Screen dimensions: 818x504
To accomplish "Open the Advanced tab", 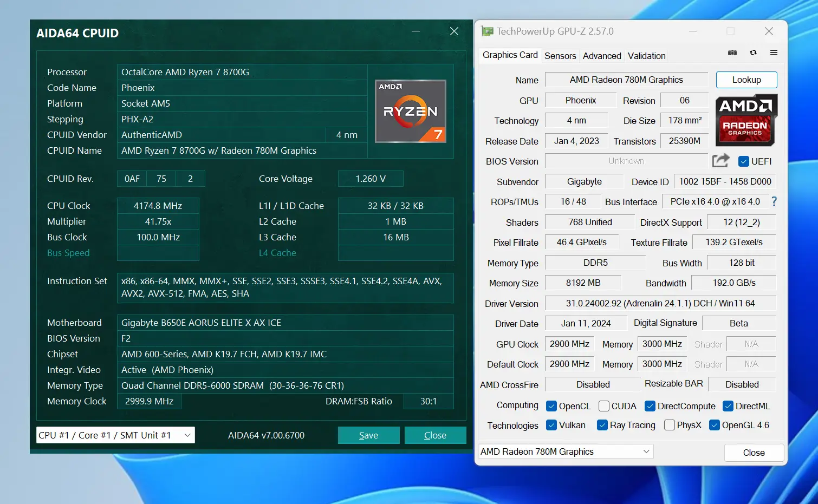I will click(x=602, y=56).
